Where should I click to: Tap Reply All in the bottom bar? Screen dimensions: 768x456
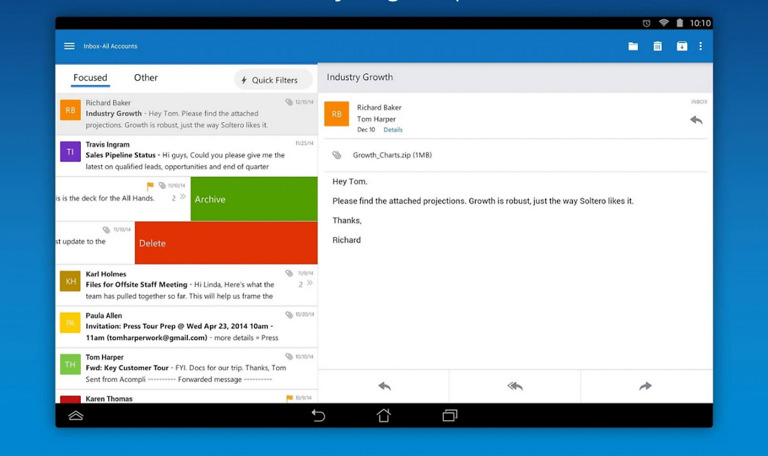point(515,386)
